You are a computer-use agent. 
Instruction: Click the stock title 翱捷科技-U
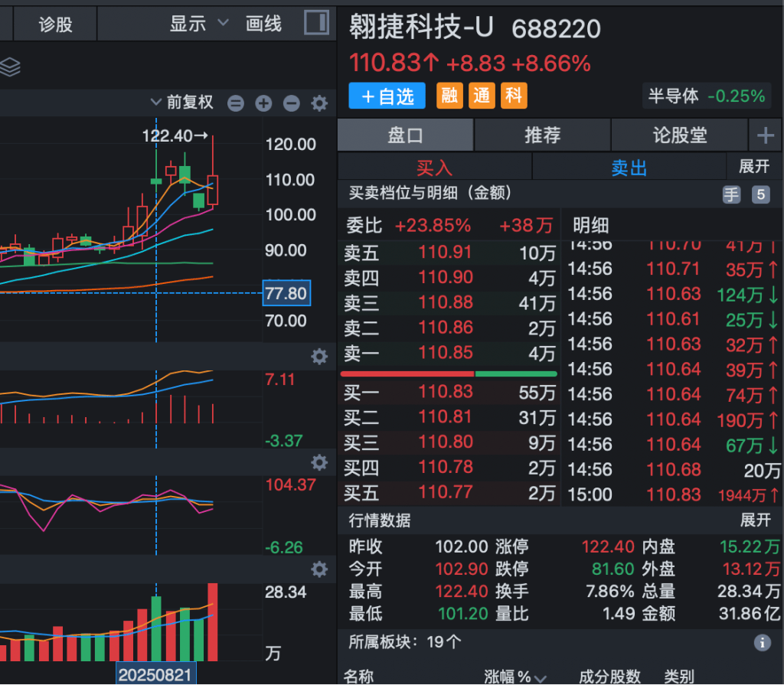(422, 27)
